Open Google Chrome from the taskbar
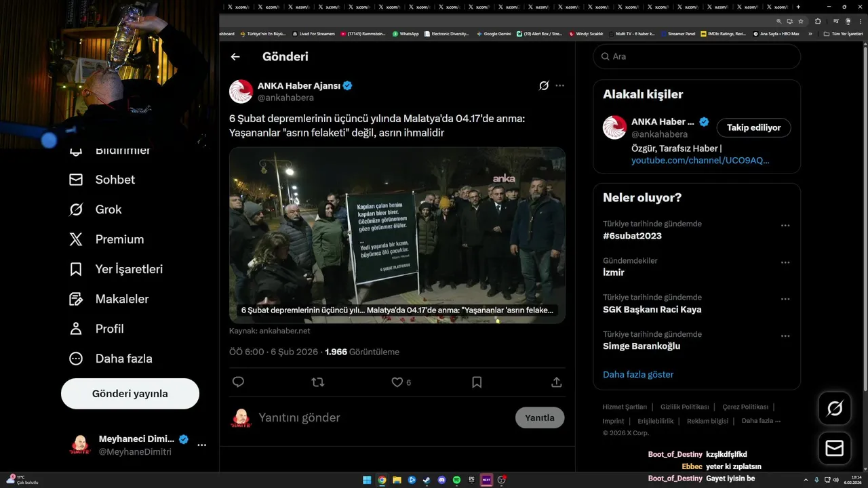The image size is (868, 488). [x=382, y=480]
